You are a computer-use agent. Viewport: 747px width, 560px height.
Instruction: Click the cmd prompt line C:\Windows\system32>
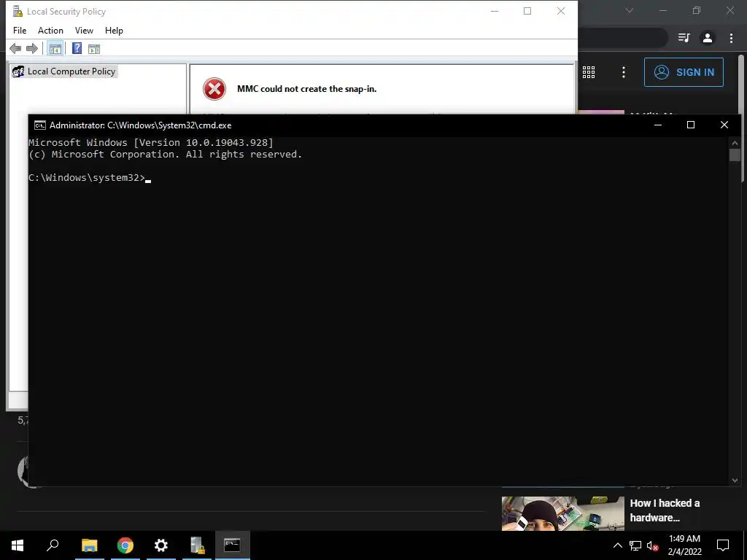[x=88, y=178]
